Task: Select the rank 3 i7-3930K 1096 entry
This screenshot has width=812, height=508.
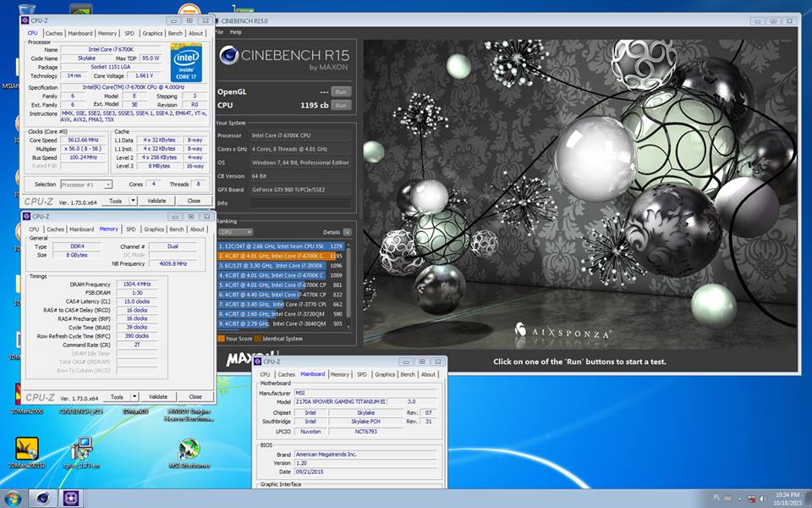Action: click(280, 265)
